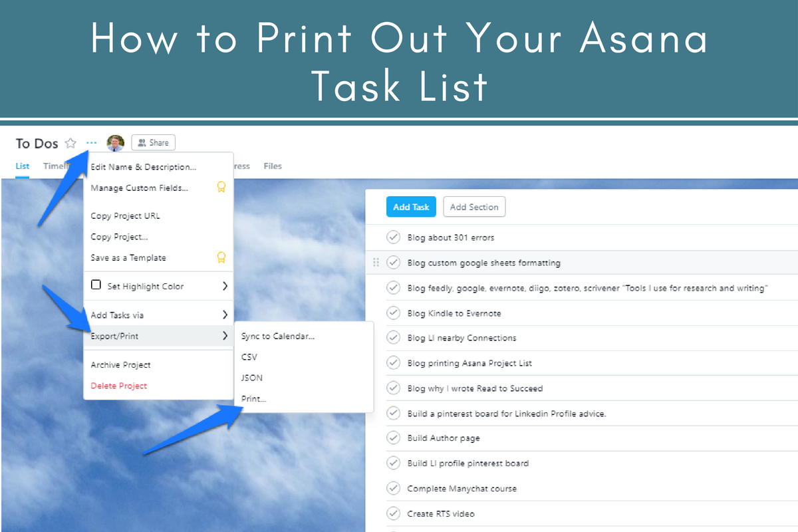Select Archive Project
Viewport: 798px width, 532px height.
point(121,365)
